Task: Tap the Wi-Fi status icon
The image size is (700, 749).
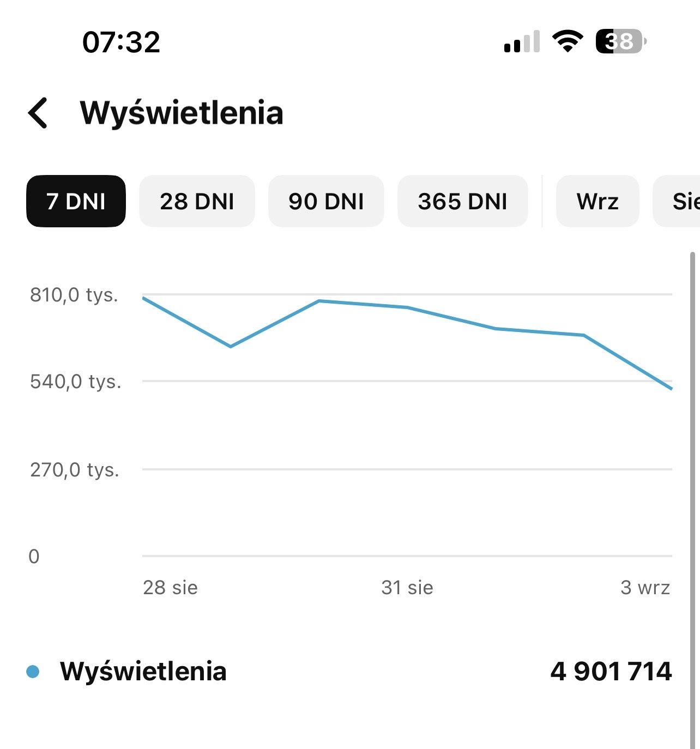Action: [568, 41]
